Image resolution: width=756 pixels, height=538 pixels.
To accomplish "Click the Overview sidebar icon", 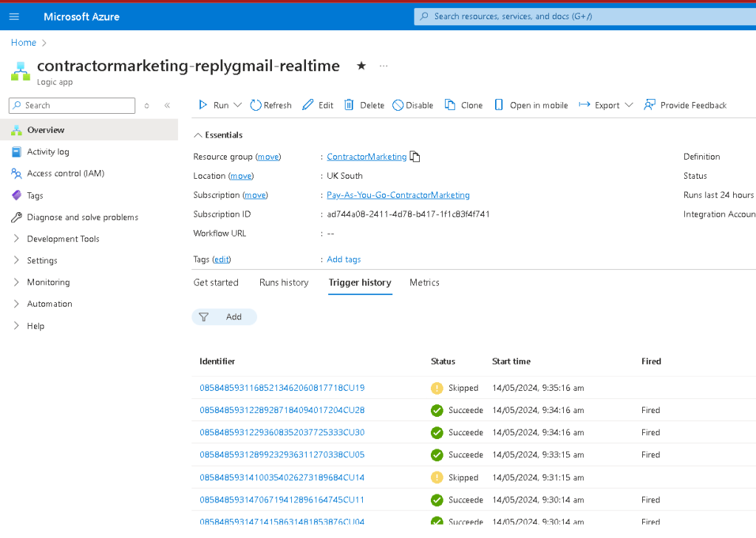I will click(x=16, y=129).
